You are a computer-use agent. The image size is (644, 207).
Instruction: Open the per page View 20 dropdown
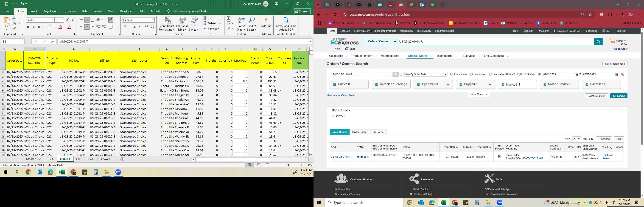tap(577, 139)
